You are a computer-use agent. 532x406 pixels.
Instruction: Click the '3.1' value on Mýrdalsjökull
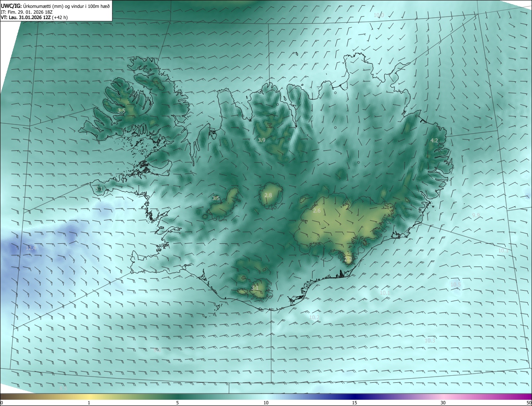[x=255, y=288]
